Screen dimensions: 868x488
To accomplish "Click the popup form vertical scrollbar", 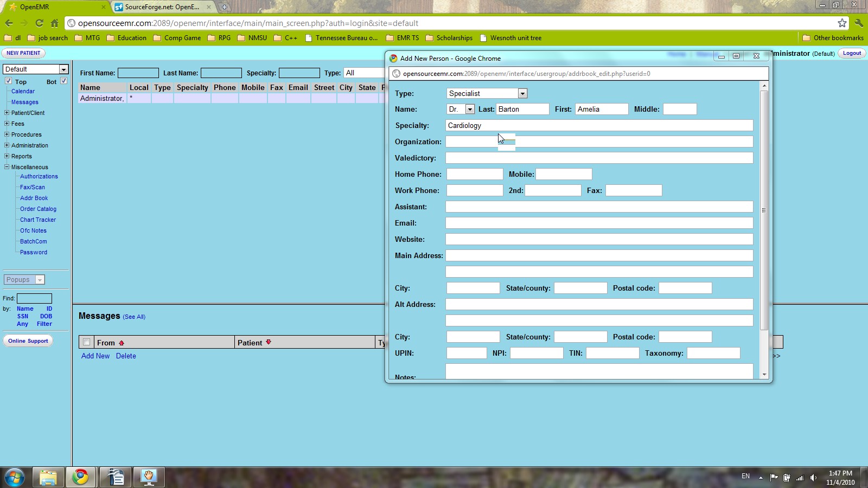I will tap(764, 210).
